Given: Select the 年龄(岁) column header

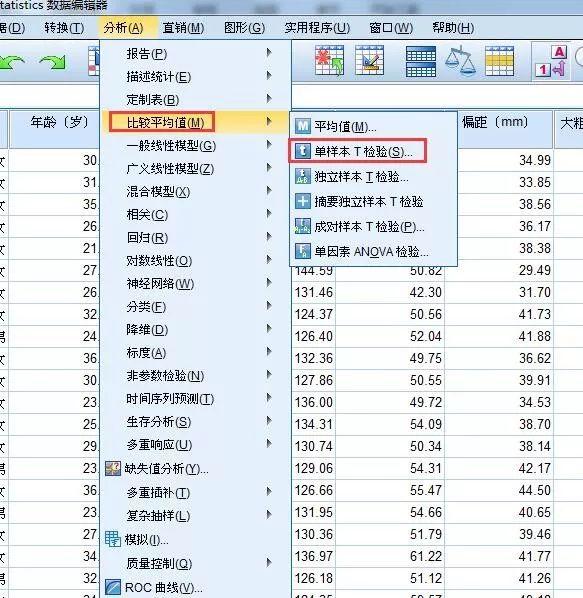Looking at the screenshot, I should [x=55, y=129].
